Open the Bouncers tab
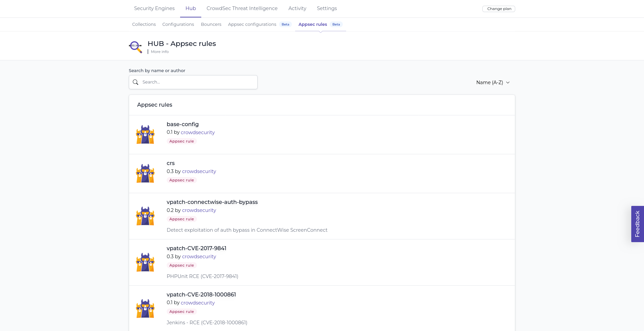The image size is (644, 331). click(211, 24)
